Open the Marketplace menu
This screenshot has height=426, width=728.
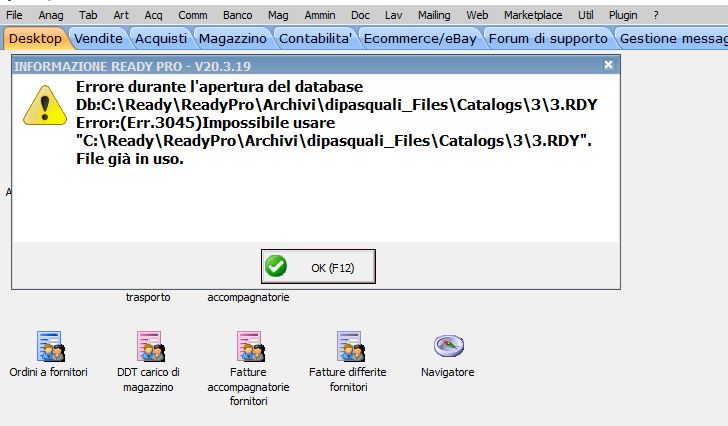coord(533,15)
